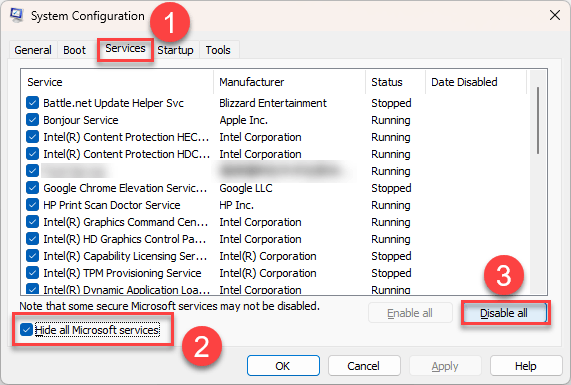Screen dimensions: 571x385
Task: Click the Disable all button
Action: (x=504, y=313)
